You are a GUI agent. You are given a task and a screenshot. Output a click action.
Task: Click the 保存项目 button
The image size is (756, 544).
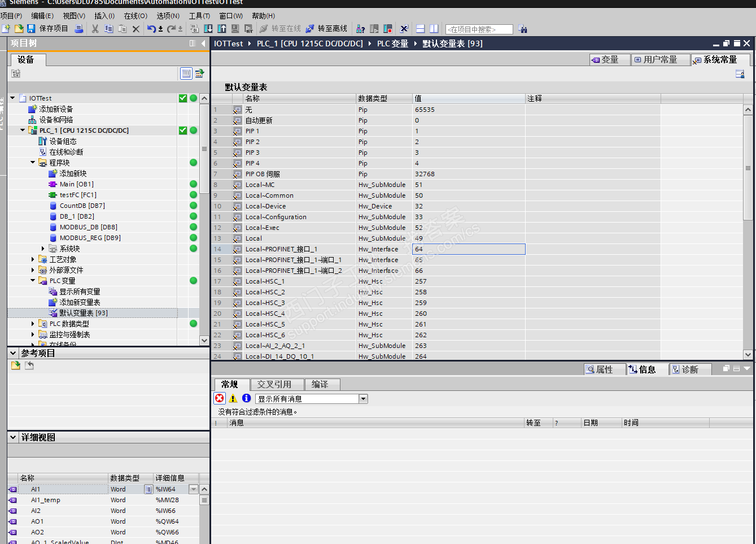point(48,28)
